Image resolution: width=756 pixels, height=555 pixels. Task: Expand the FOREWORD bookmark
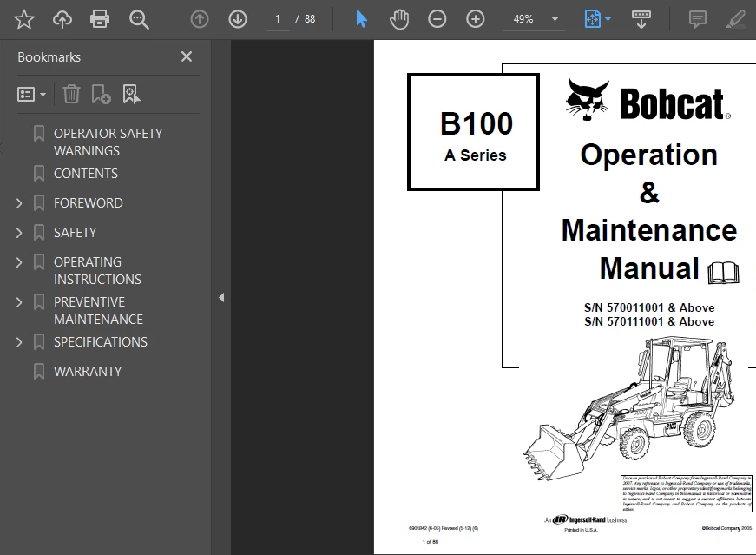[x=19, y=202]
